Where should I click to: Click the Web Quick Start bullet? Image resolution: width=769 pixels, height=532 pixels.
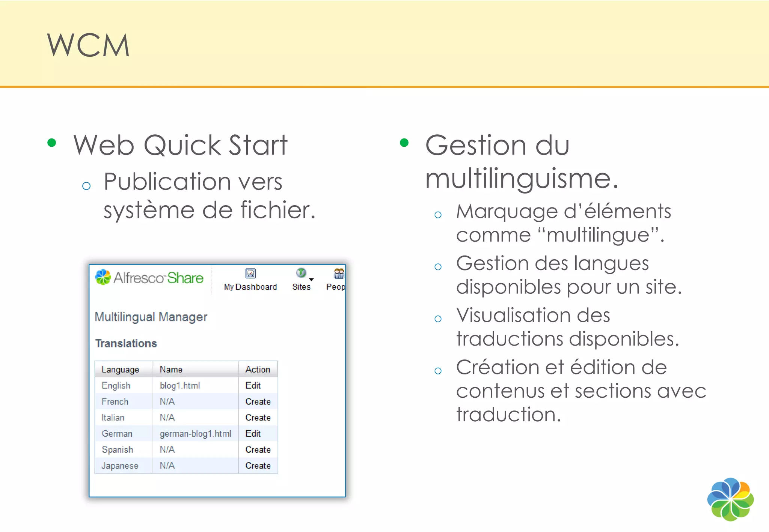tap(180, 145)
